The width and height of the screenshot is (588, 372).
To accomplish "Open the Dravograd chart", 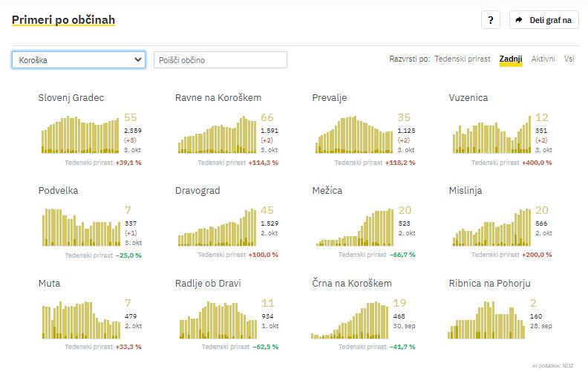I will 217,227.
